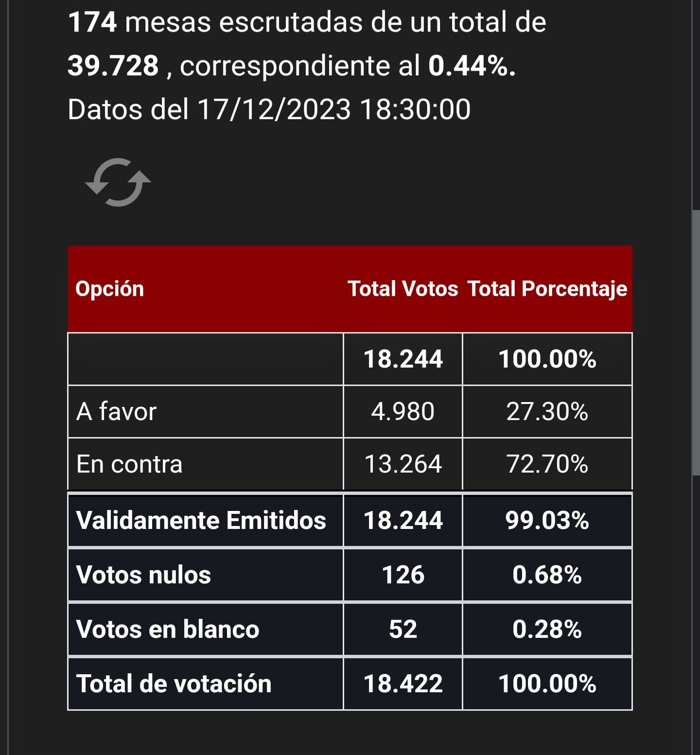Click the 27.30% percentage cell
700x755 pixels.
coord(547,412)
